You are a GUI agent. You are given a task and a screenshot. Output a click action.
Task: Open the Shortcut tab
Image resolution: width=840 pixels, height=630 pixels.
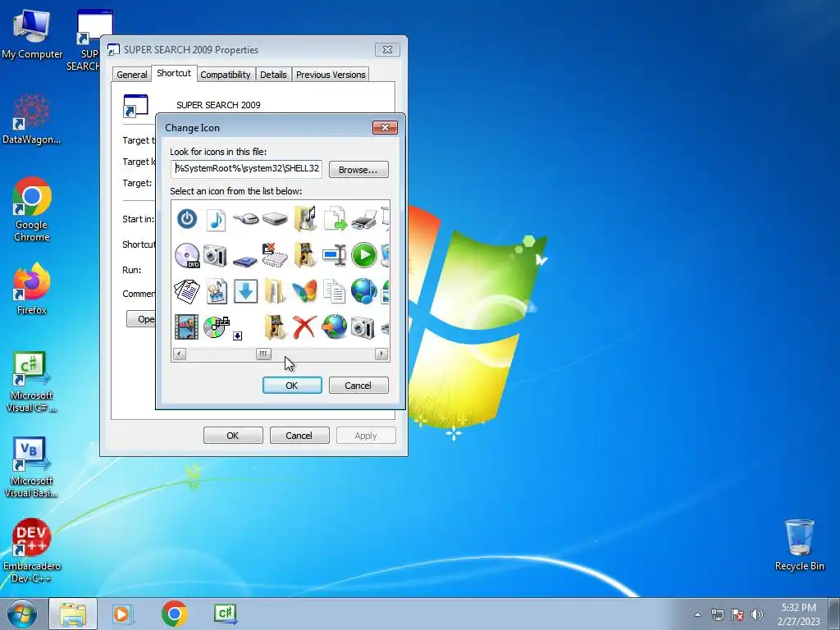pos(174,73)
